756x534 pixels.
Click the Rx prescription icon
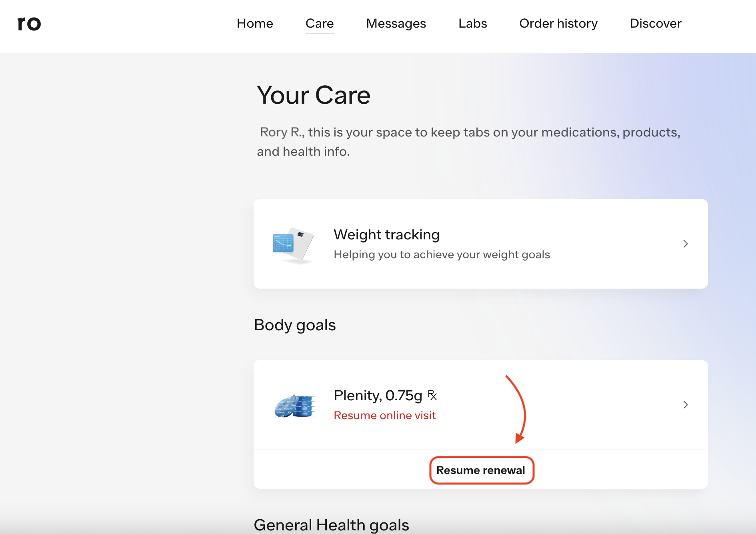click(432, 395)
